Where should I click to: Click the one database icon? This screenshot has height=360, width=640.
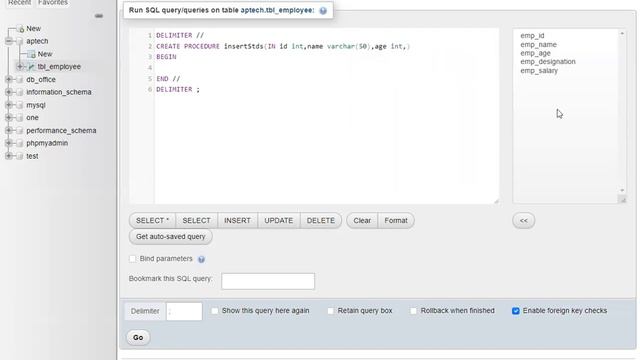(x=20, y=118)
